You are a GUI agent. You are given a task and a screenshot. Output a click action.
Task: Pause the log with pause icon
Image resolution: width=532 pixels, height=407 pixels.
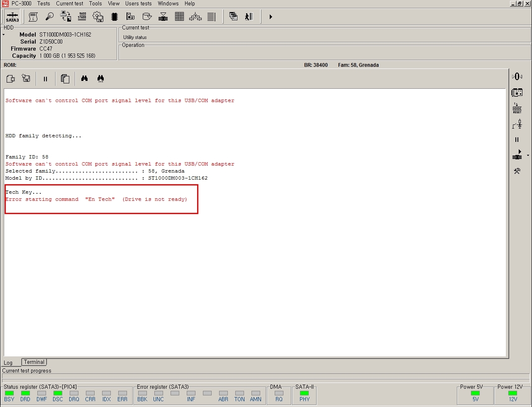point(45,79)
